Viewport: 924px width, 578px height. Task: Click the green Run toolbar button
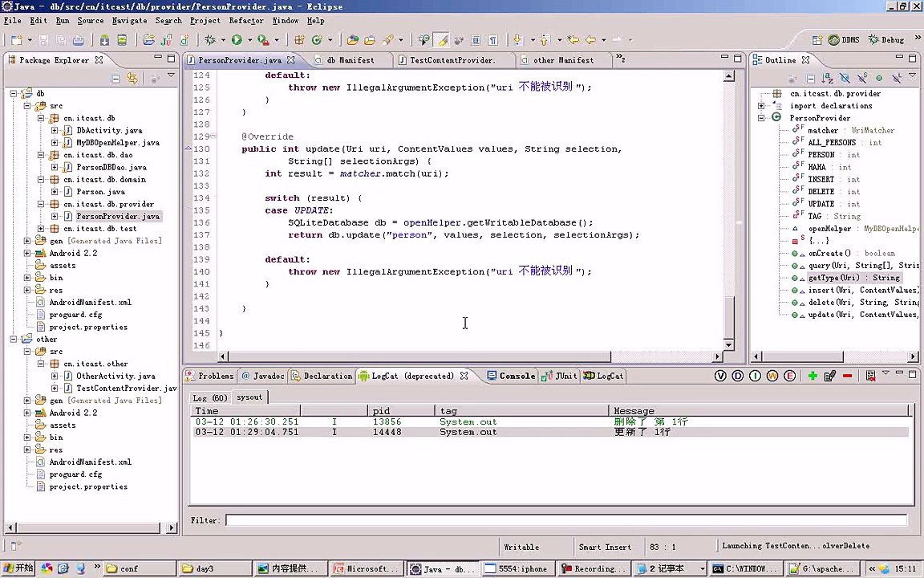coord(237,39)
